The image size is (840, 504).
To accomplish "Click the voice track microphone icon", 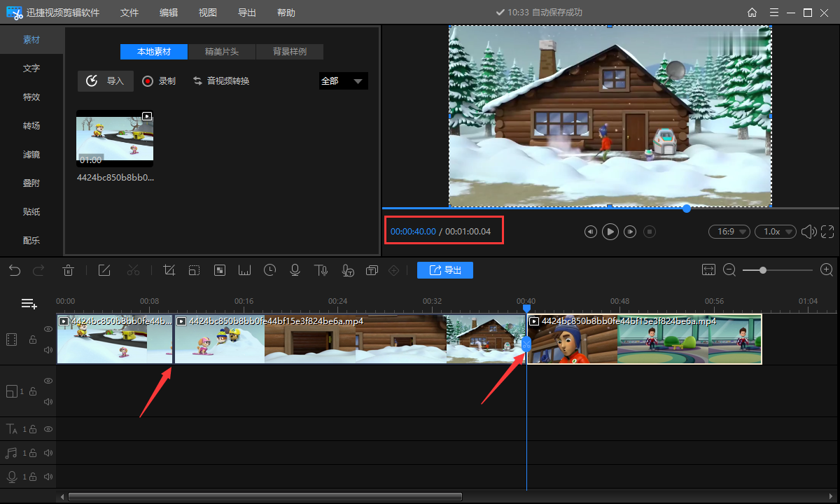I will coord(12,477).
